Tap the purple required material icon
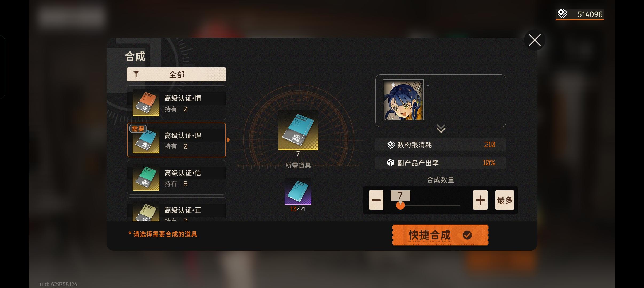This screenshot has height=288, width=644. [298, 191]
